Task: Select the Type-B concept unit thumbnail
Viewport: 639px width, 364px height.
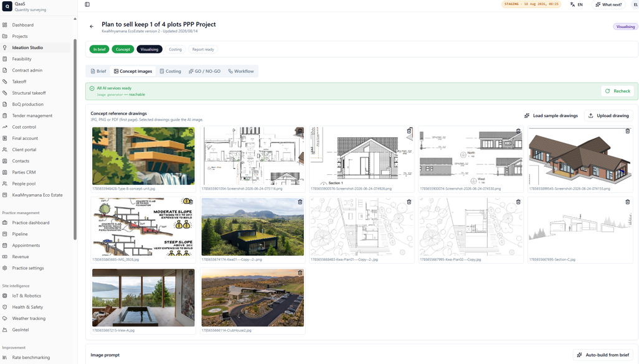Action: (x=143, y=156)
